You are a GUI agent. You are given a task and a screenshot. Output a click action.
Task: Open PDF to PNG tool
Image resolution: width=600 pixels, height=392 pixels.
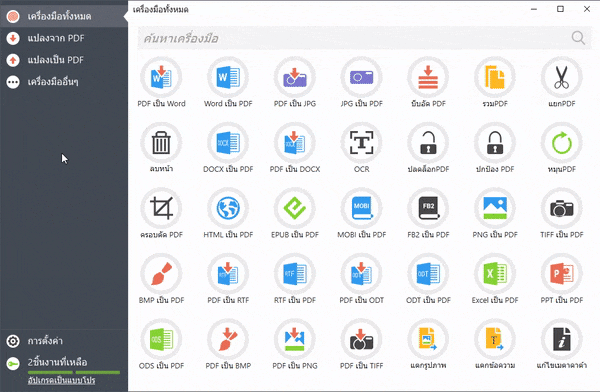[x=295, y=340]
